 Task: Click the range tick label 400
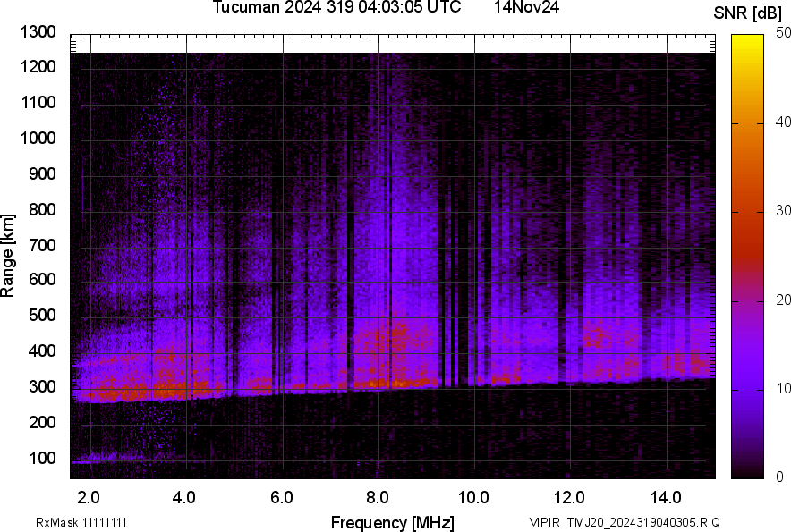[x=42, y=351]
